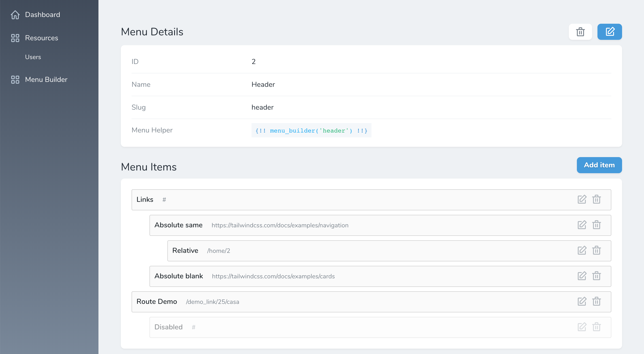Delete the Absolute same item
The height and width of the screenshot is (354, 644).
click(596, 225)
